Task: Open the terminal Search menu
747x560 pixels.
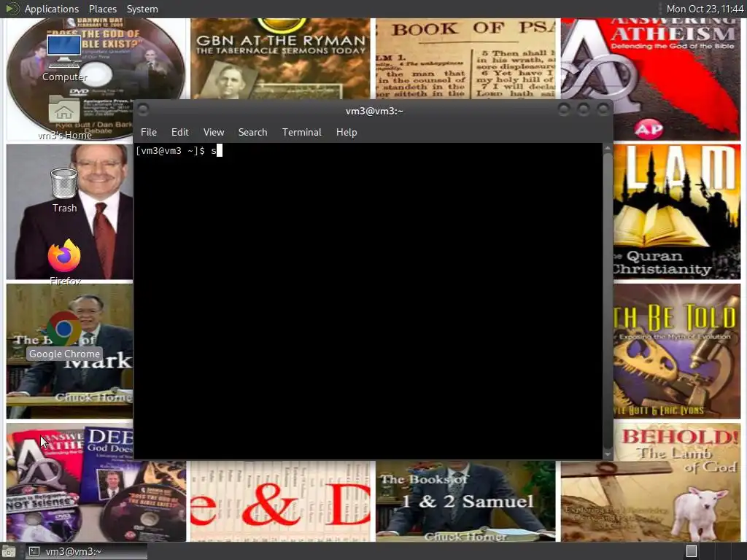Action: [x=252, y=133]
